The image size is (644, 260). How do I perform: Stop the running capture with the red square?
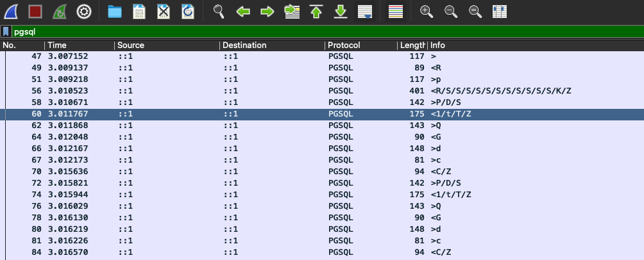pyautogui.click(x=36, y=11)
